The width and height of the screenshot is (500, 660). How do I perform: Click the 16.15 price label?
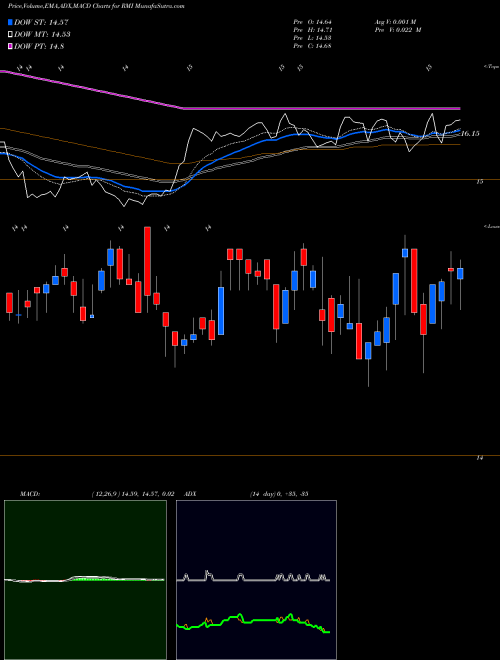coord(471,134)
